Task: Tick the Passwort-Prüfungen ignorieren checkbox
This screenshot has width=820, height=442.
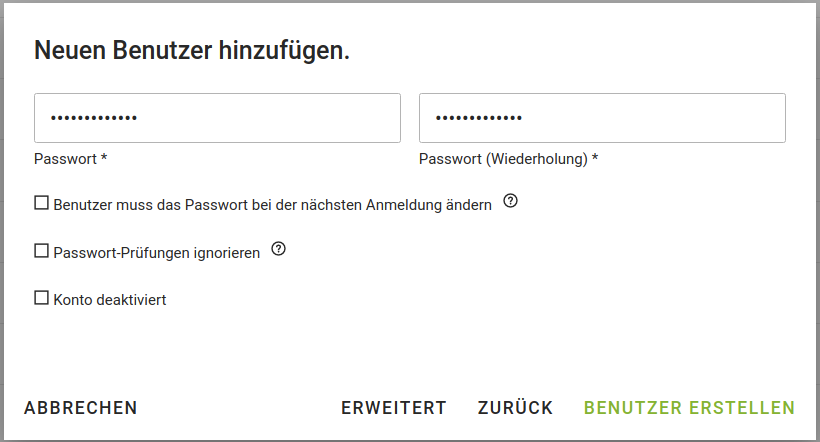Action: [x=42, y=251]
